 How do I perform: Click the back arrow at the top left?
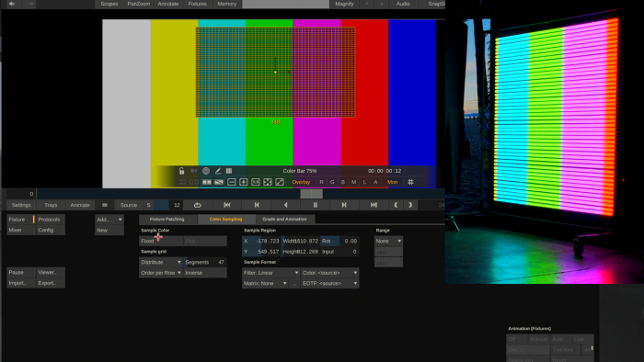(12, 4)
